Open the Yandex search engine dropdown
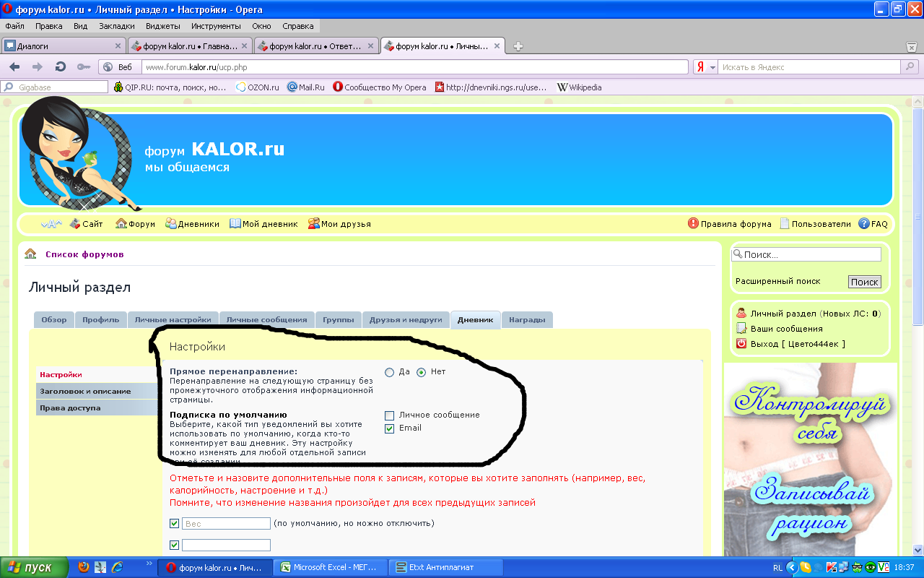Screen dimensions: 924x578 [712, 67]
